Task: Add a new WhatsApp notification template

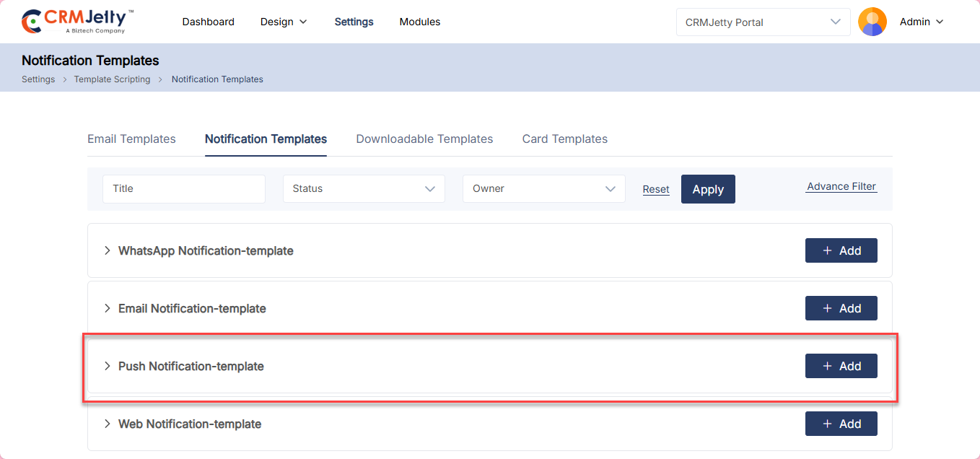Action: (x=841, y=250)
